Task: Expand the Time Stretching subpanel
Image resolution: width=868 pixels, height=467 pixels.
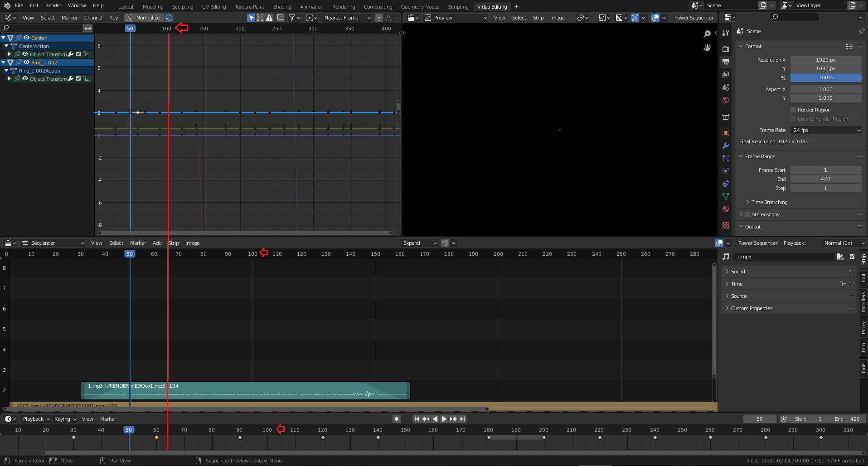Action: point(769,202)
